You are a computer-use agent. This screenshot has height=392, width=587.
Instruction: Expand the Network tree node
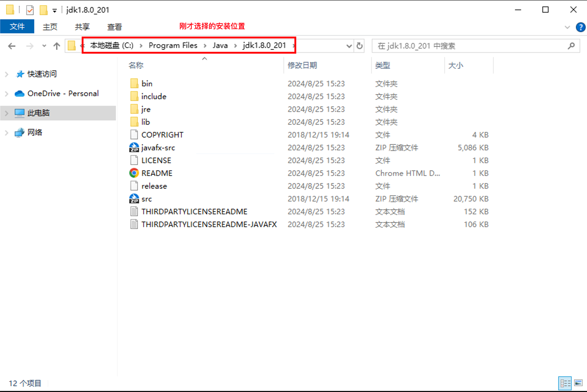(x=6, y=133)
